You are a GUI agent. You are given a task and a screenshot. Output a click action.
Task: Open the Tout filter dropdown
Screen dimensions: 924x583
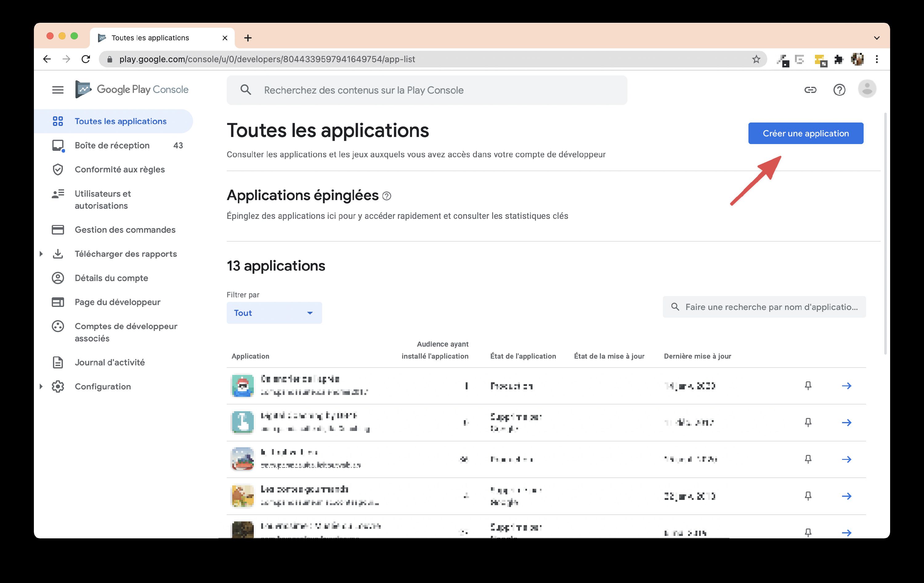274,313
